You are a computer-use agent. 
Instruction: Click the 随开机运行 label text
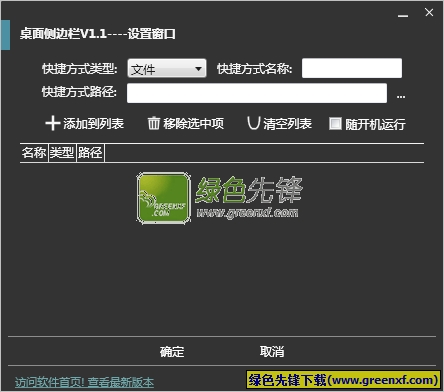point(375,124)
